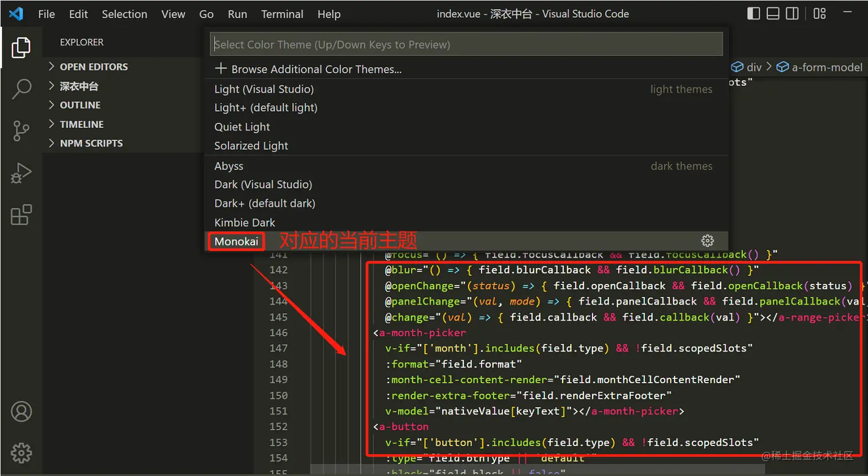Toggle the secondary side bar layout button
The width and height of the screenshot is (868, 476).
[x=792, y=13]
